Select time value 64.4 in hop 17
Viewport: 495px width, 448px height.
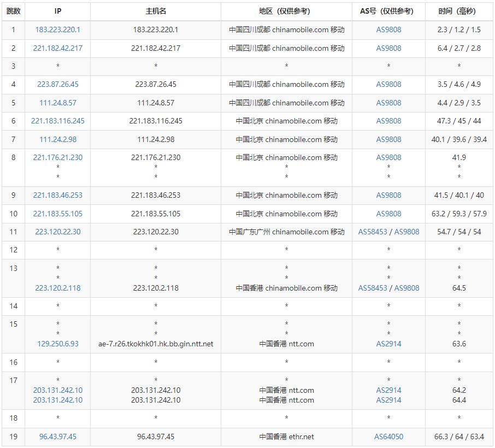[x=459, y=400]
